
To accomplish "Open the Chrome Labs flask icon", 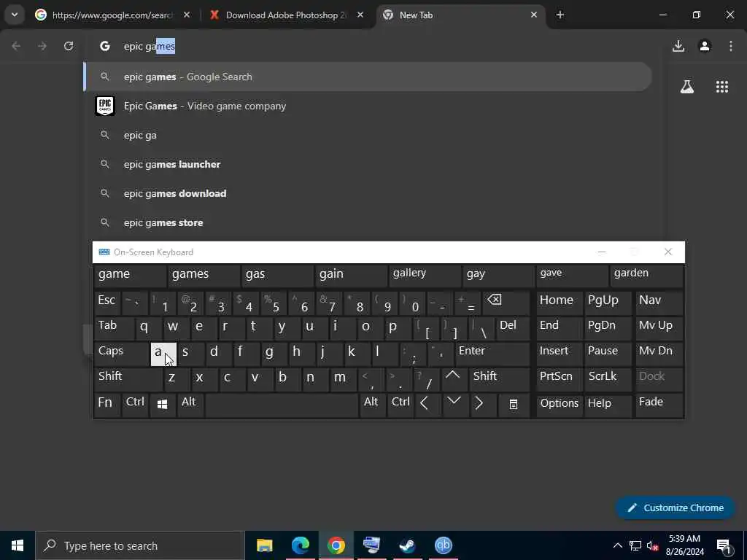I will click(x=687, y=87).
